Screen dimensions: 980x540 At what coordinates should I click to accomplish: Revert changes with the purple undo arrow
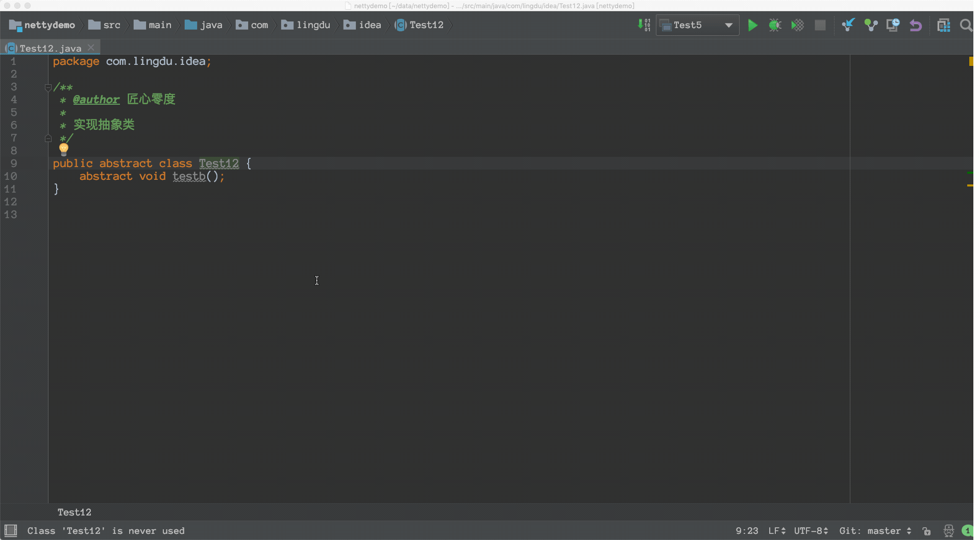[916, 25]
